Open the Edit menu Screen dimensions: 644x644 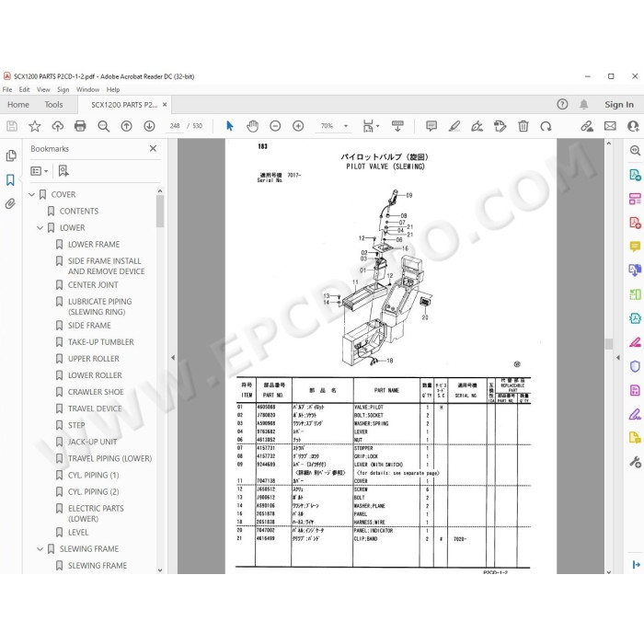[x=24, y=89]
